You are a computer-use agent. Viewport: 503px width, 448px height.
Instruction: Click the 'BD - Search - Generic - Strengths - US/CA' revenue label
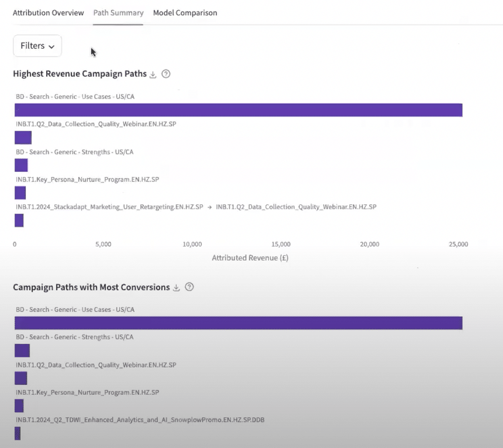pyautogui.click(x=74, y=152)
